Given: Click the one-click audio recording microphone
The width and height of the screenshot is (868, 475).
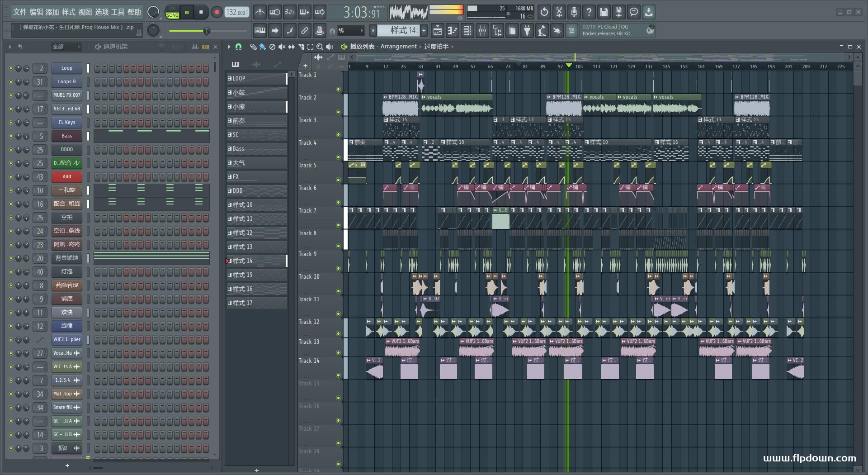Looking at the screenshot, I should coord(574,12).
